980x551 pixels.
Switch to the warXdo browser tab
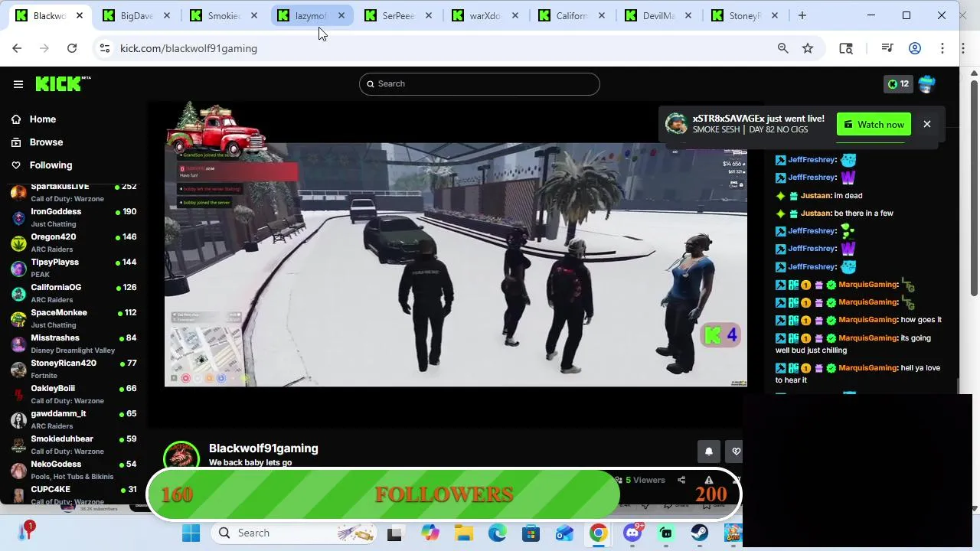(485, 15)
